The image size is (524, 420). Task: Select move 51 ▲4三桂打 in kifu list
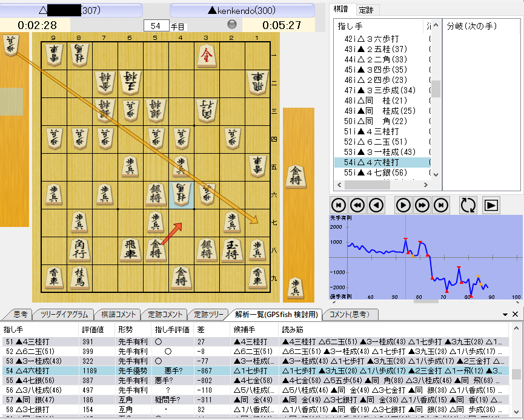382,131
